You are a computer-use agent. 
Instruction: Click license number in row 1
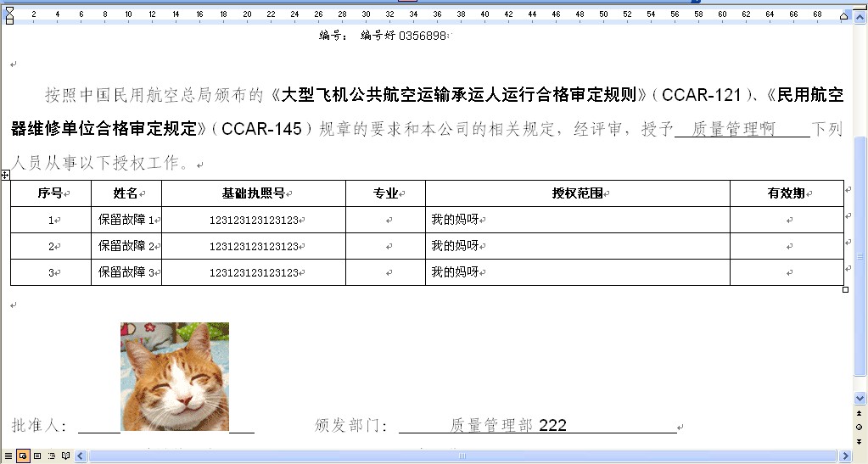pos(254,220)
